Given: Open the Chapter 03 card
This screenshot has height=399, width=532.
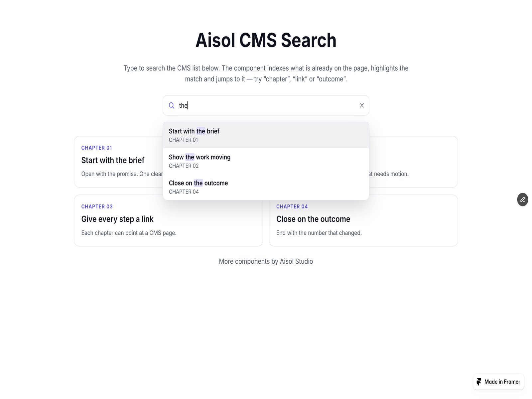Looking at the screenshot, I should [168, 220].
